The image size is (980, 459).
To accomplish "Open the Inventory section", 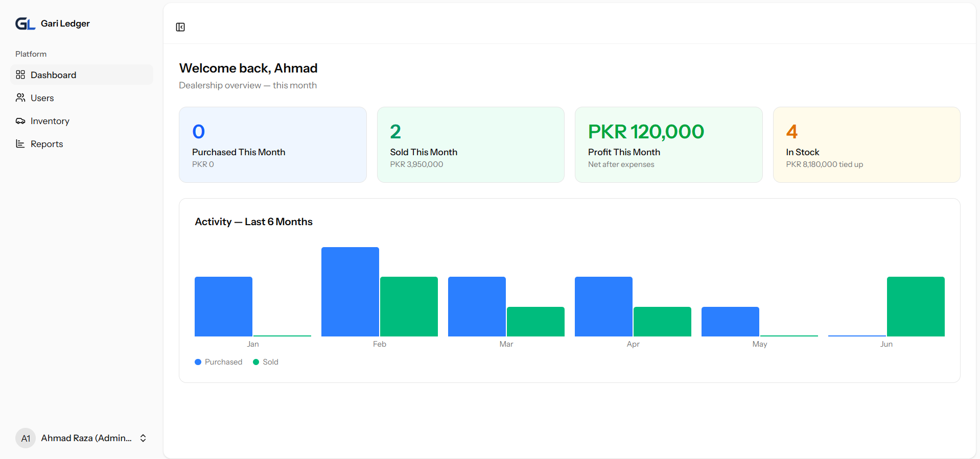I will 82,121.
